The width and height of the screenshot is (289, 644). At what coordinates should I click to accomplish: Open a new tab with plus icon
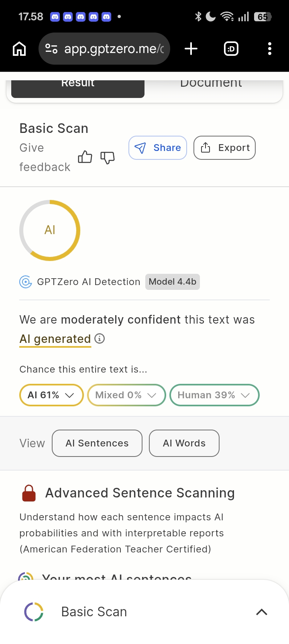click(191, 49)
